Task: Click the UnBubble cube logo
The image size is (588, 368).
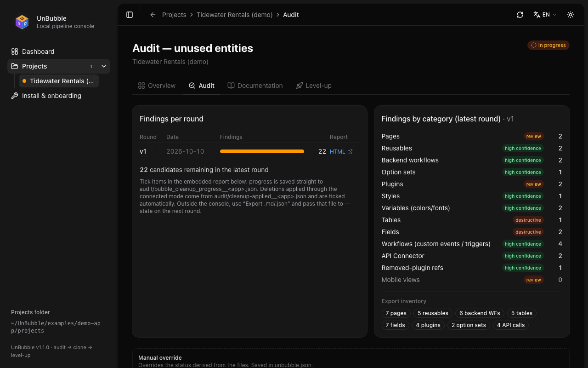Action: pos(22,22)
